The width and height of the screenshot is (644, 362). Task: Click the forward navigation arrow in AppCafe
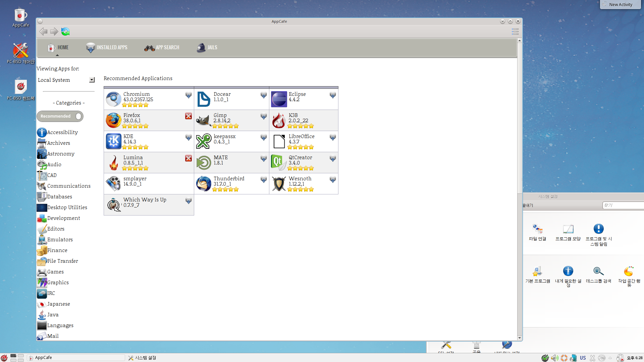54,32
